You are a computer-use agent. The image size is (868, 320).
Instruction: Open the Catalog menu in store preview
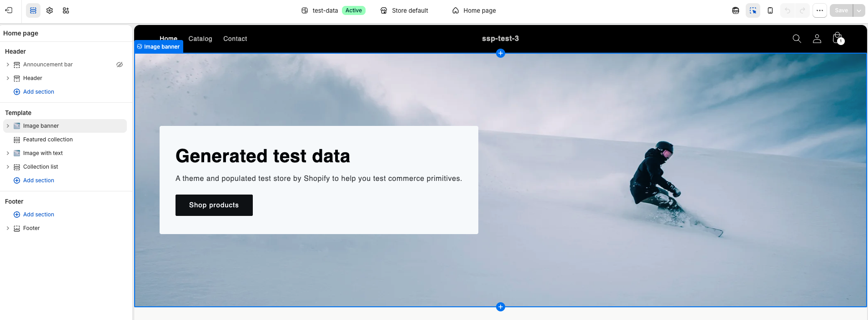coord(200,39)
